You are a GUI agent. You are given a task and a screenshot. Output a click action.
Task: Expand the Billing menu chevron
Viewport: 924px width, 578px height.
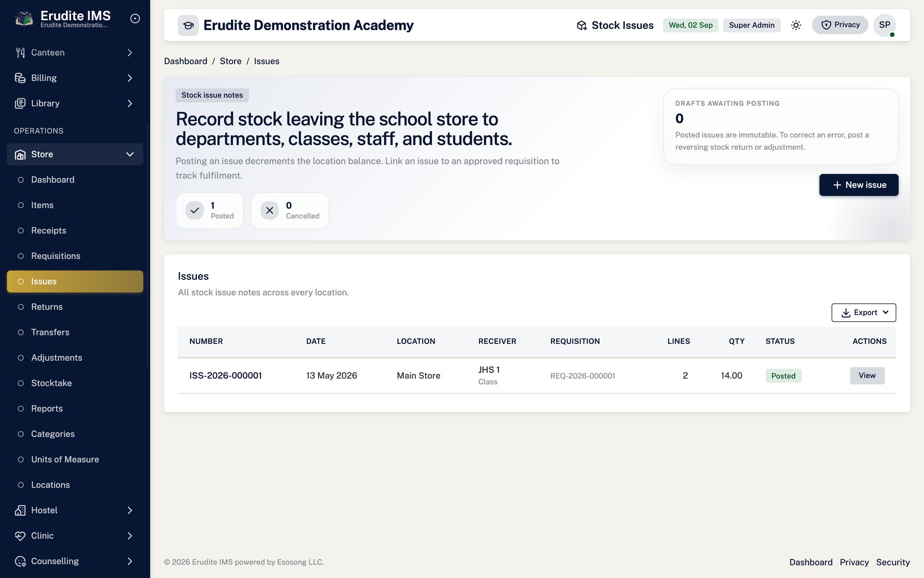(130, 78)
